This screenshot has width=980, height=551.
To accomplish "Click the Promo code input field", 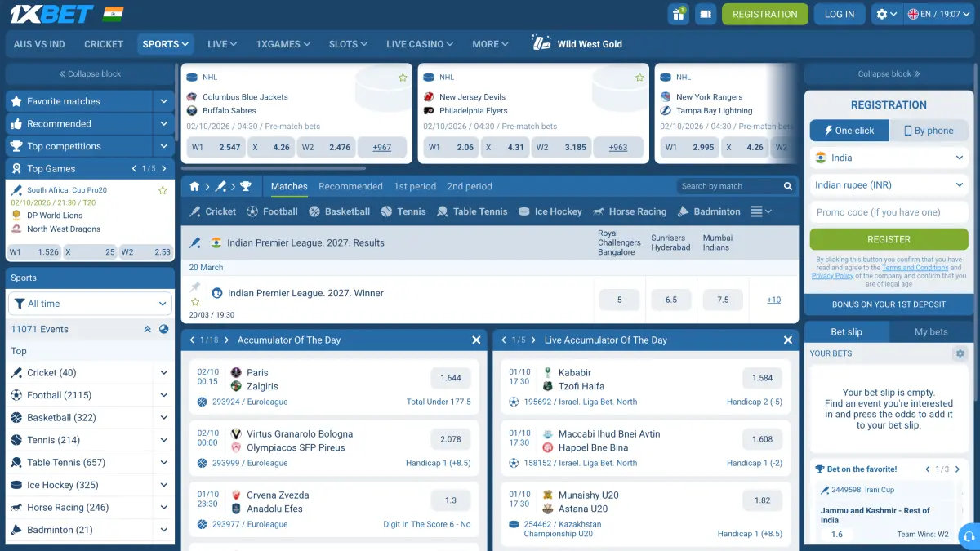I will coord(889,212).
